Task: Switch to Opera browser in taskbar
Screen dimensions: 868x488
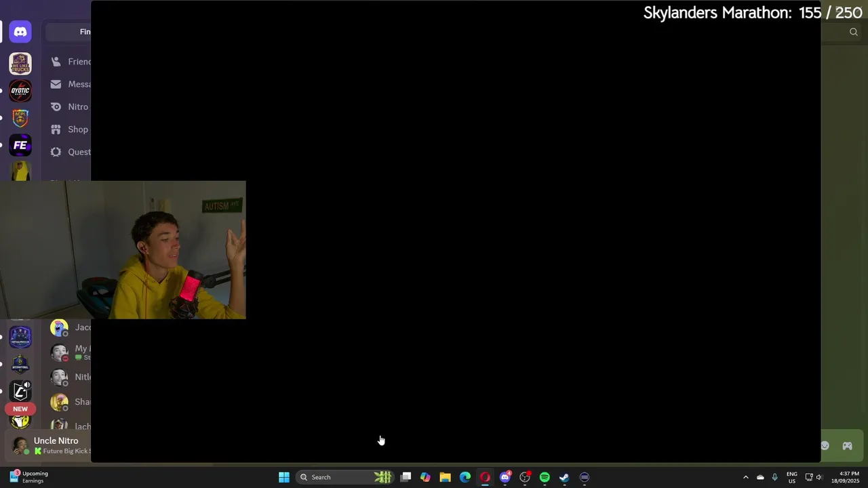Action: (485, 477)
